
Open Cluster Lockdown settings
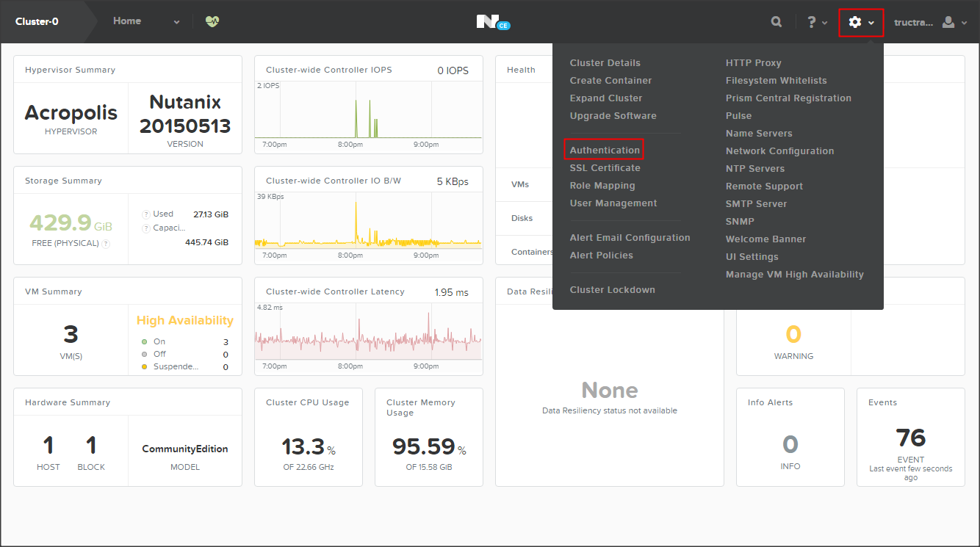[x=612, y=290]
